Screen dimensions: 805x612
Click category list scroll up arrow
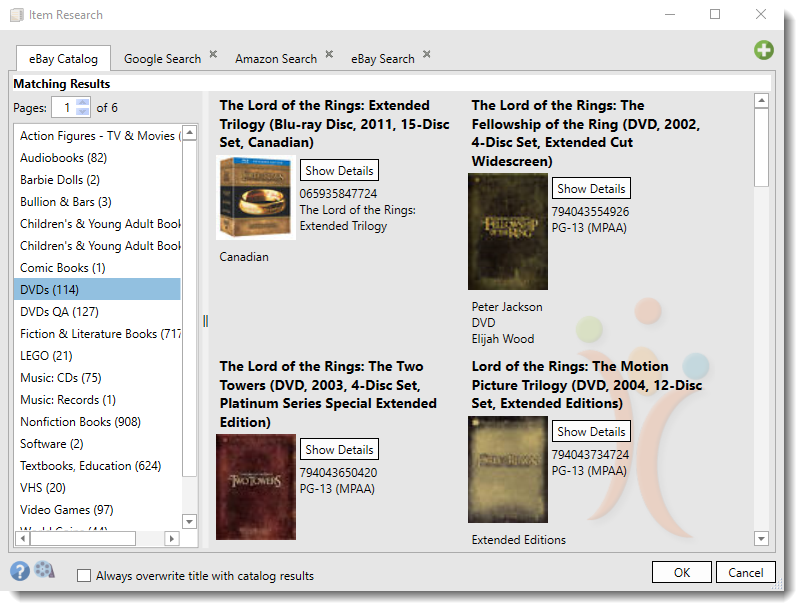189,133
